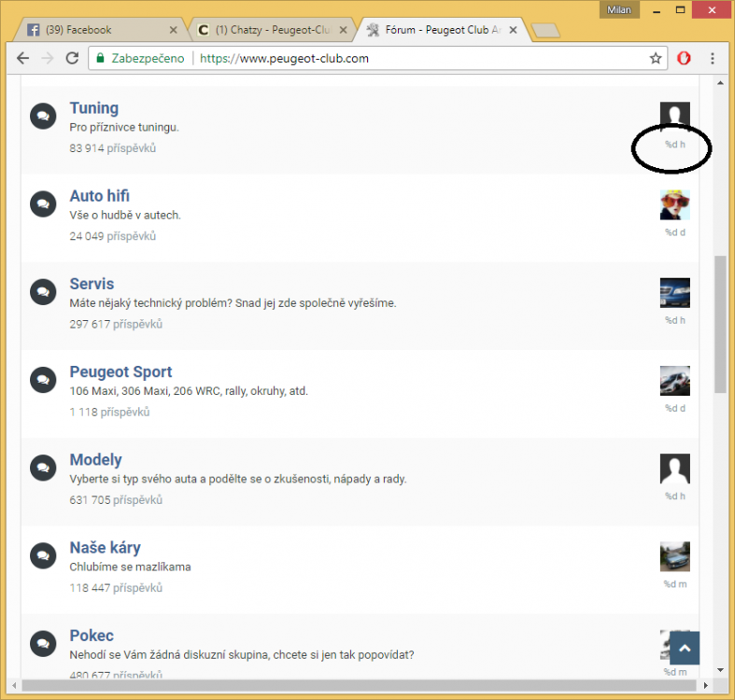Click the Naše káry last poster avatar
Image resolution: width=735 pixels, height=700 pixels.
675,556
